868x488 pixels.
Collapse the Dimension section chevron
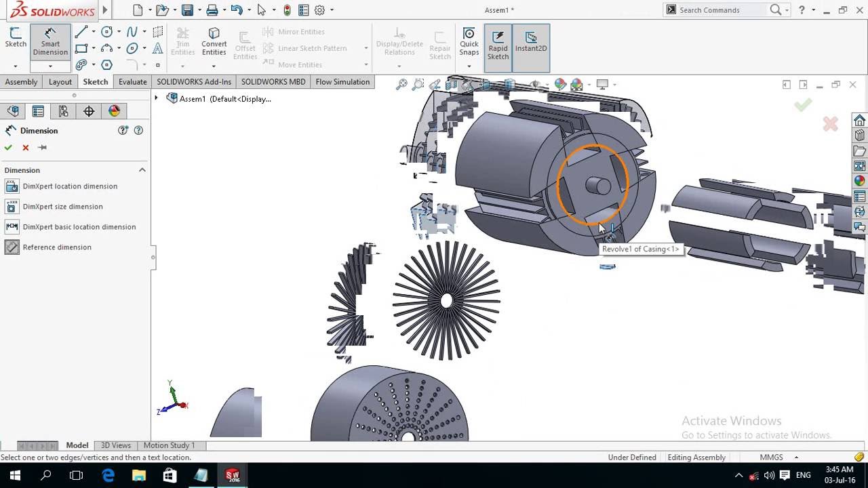coord(142,170)
